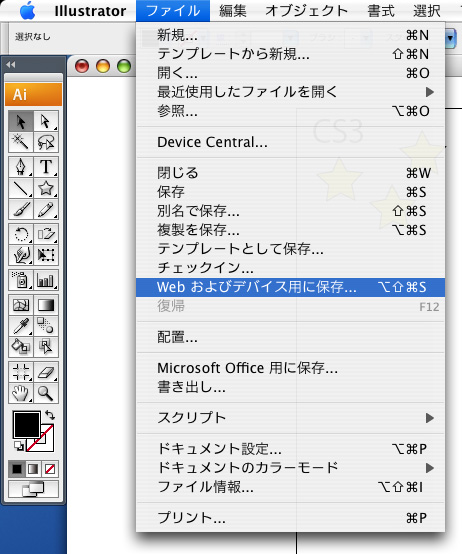Select the Zoom magnifier tool
The image size is (462, 554).
point(46,393)
